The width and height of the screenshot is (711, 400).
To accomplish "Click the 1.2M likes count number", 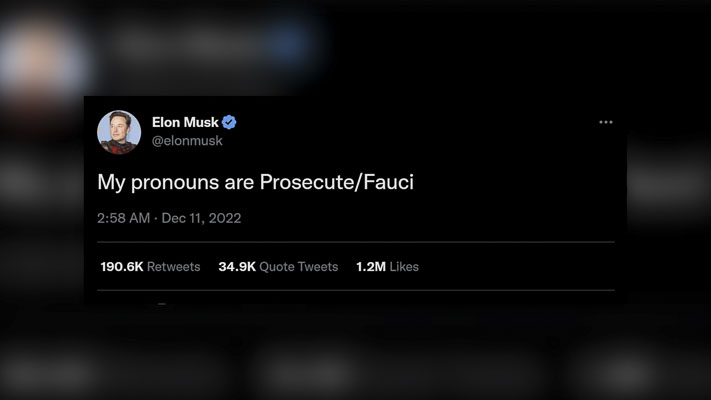I will (x=370, y=267).
